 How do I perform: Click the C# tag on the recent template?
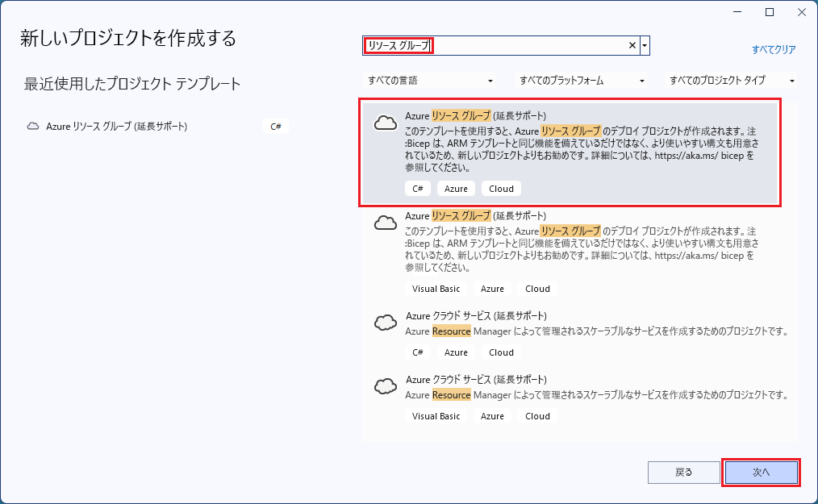point(276,127)
